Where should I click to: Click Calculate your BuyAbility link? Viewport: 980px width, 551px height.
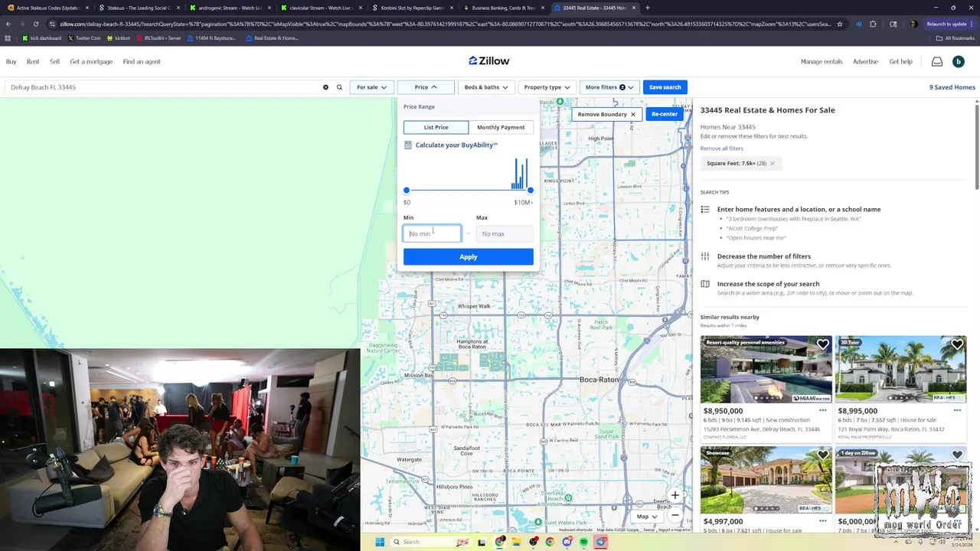[x=456, y=145]
